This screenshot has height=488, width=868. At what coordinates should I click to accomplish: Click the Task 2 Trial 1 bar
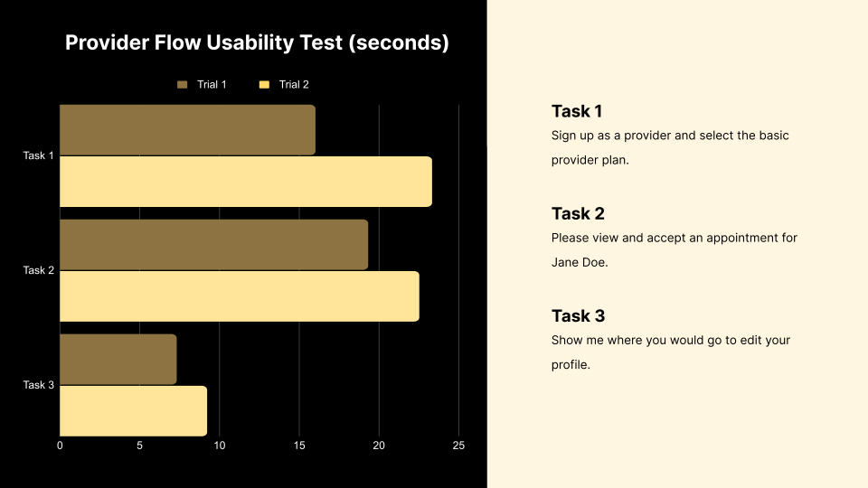tap(213, 244)
